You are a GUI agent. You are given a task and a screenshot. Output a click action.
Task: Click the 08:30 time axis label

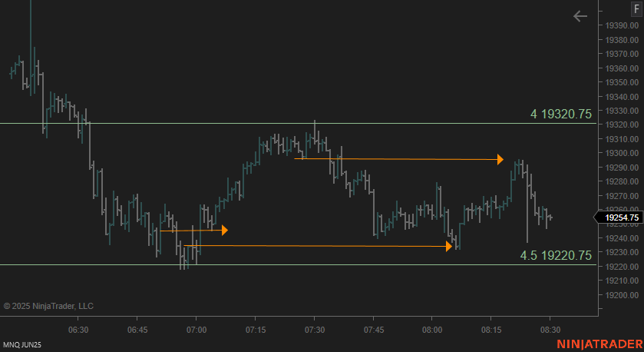click(550, 330)
